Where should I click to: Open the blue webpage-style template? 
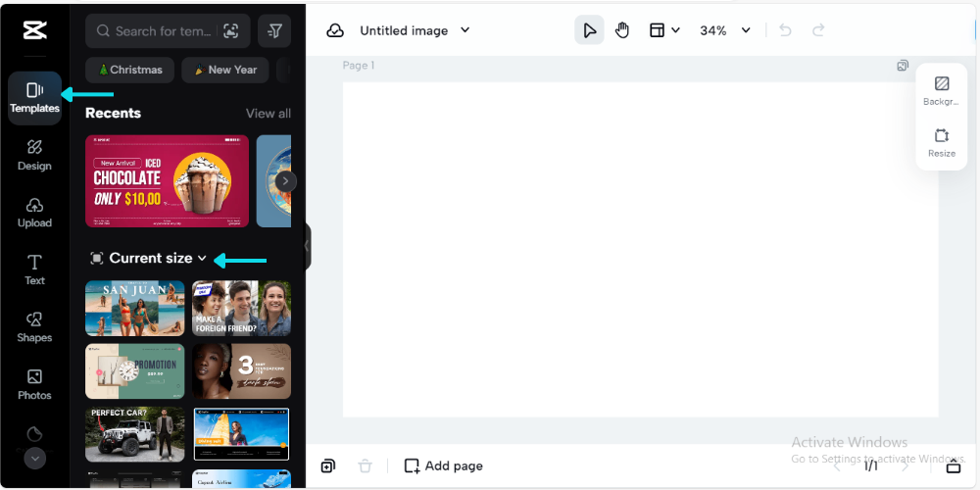point(241,434)
